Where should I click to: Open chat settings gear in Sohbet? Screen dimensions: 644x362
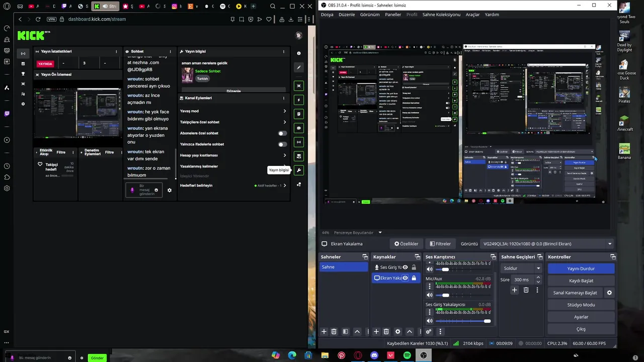(x=170, y=190)
